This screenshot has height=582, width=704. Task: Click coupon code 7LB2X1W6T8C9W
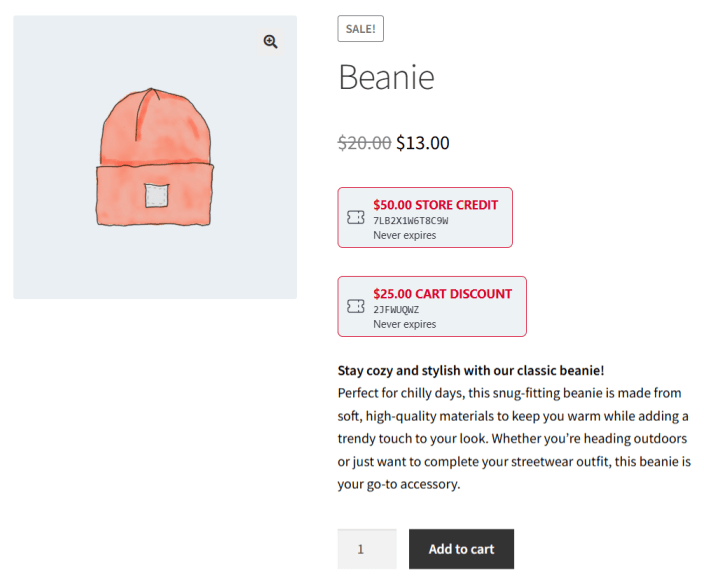coord(411,221)
